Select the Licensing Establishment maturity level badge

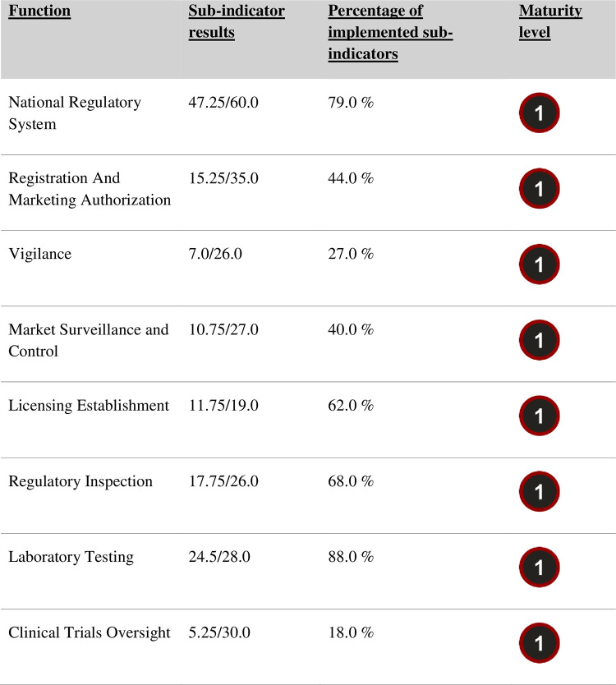539,416
